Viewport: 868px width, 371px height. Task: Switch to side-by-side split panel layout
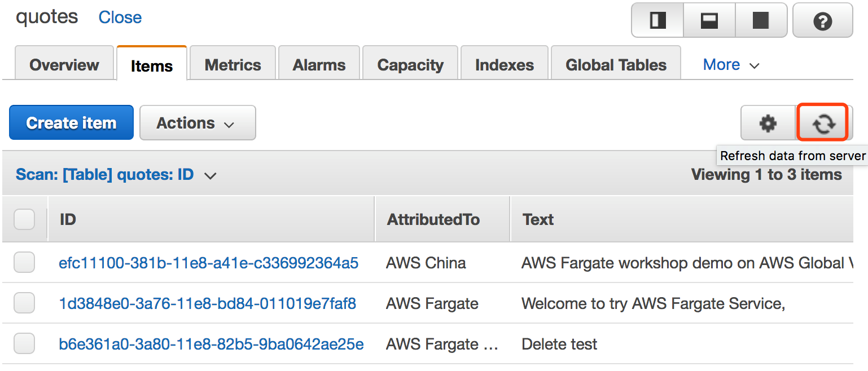[x=657, y=21]
